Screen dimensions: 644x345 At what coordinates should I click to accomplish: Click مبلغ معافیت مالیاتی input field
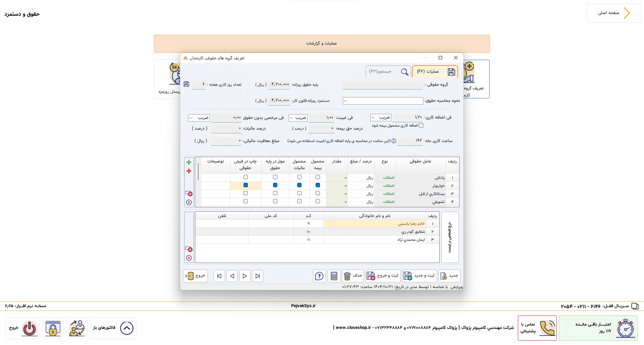coord(226,141)
